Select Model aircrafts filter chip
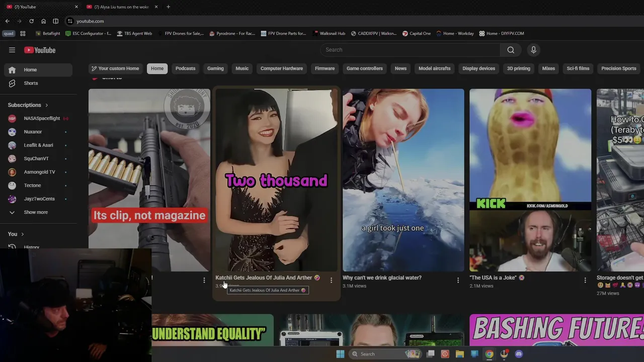This screenshot has width=644, height=362. [435, 68]
